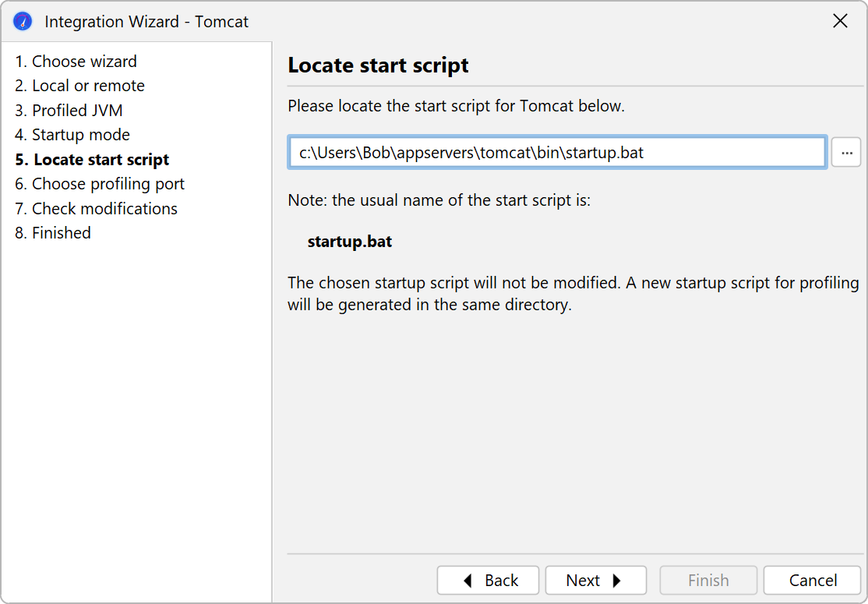This screenshot has height=604, width=868.
Task: Close the Integration Wizard window
Action: click(840, 21)
